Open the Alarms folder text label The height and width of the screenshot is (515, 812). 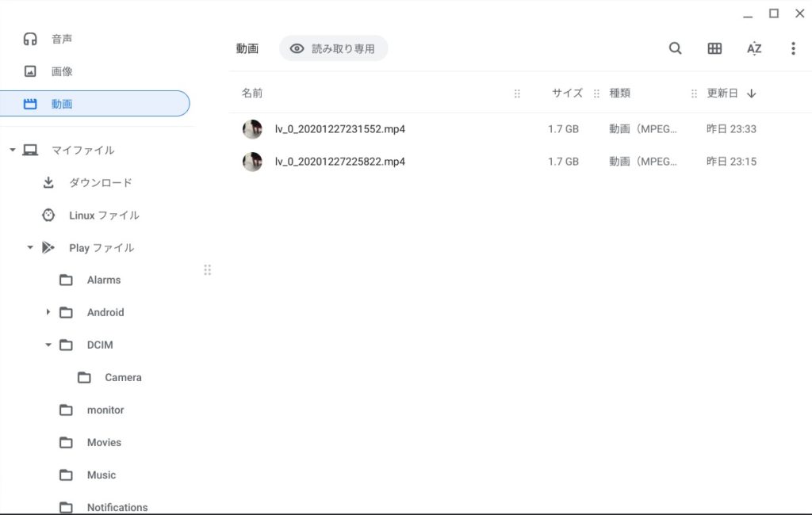(104, 280)
